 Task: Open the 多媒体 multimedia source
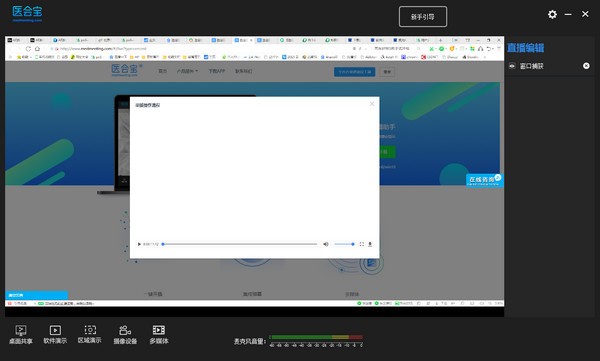[x=159, y=334]
